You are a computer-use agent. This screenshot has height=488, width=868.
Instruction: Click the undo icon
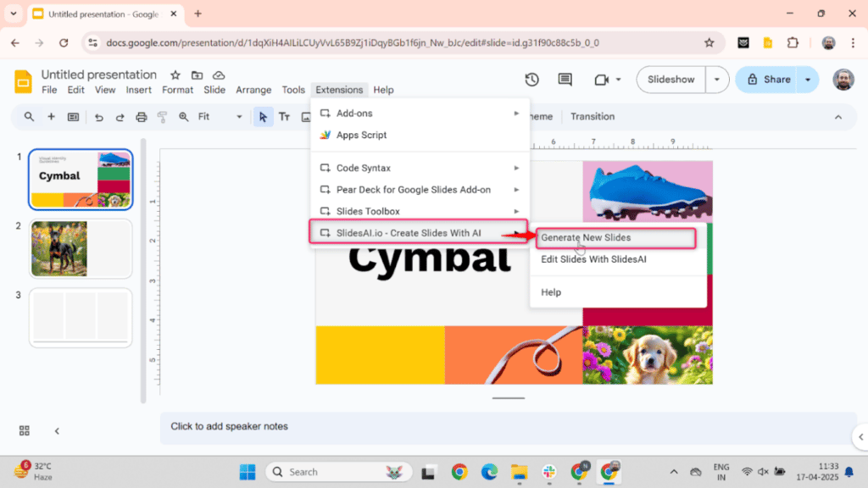click(x=99, y=117)
